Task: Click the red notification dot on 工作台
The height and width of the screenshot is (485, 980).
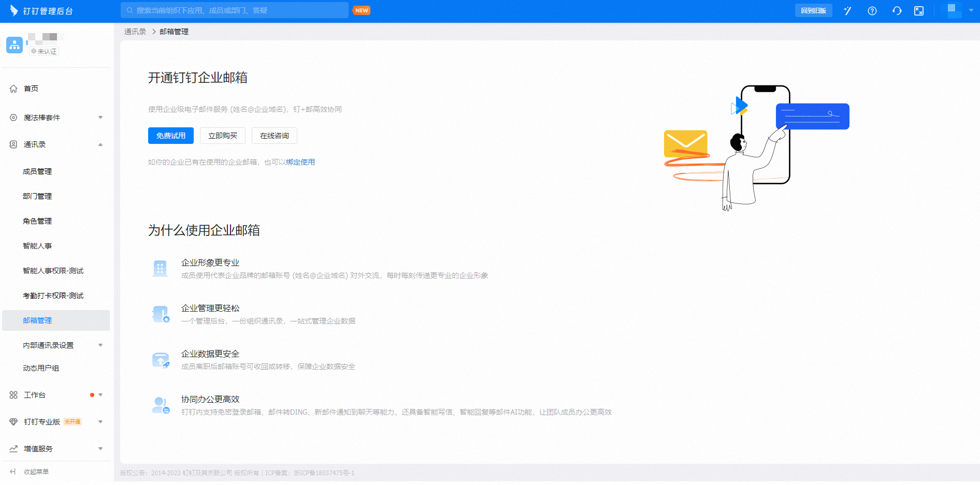Action: tap(92, 395)
